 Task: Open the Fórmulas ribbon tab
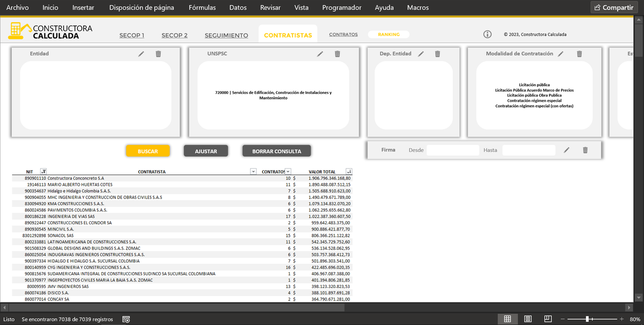pos(202,8)
